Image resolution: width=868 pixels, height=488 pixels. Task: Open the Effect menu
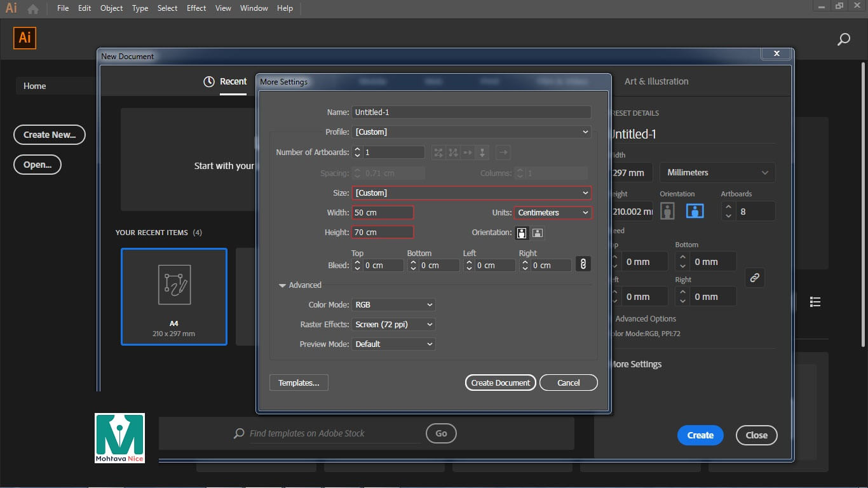coord(196,8)
